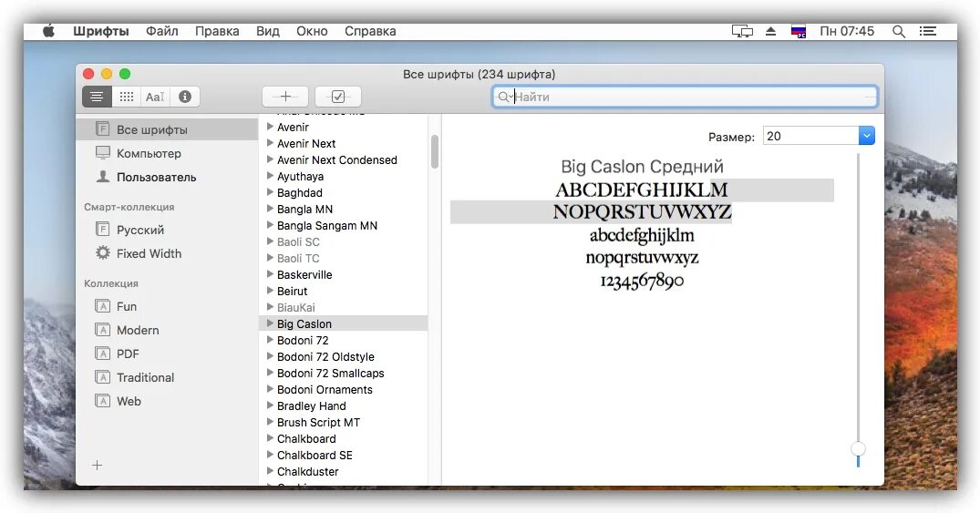This screenshot has width=980, height=513.
Task: Open the Notification Center list icon
Action: (x=928, y=31)
